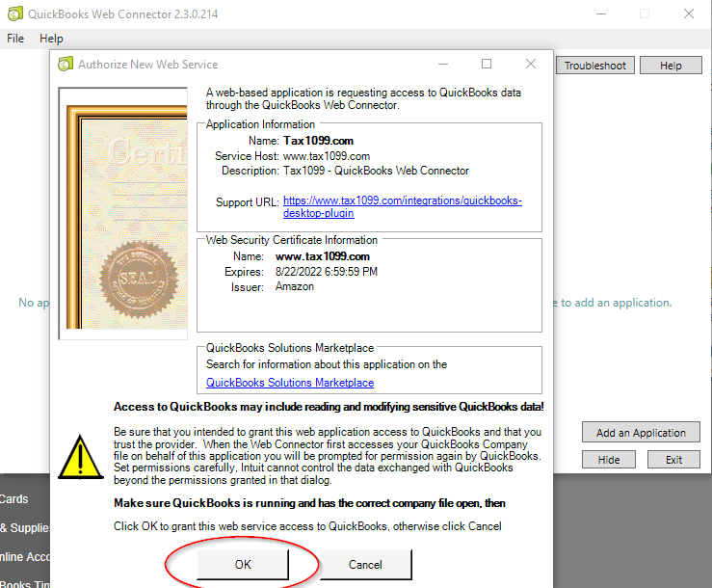The width and height of the screenshot is (712, 588).
Task: Click the 'Make sure QuickBooks is running' text
Action: click(x=309, y=503)
